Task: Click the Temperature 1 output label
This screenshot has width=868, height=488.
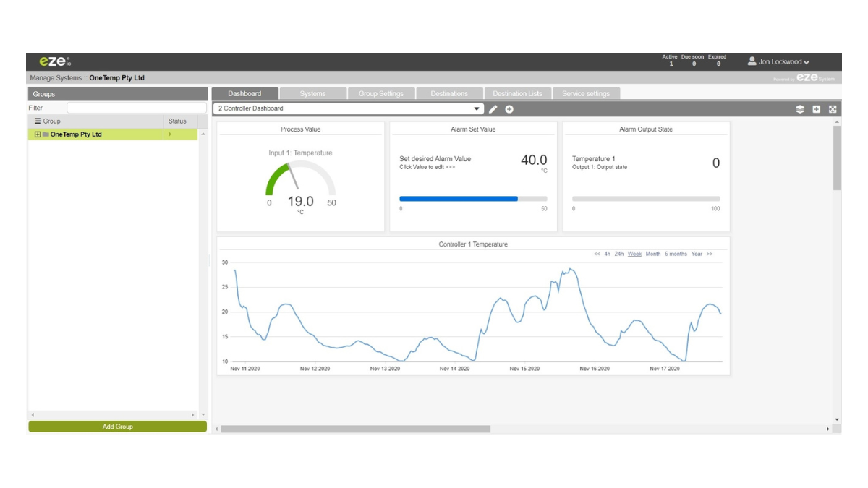Action: click(593, 159)
